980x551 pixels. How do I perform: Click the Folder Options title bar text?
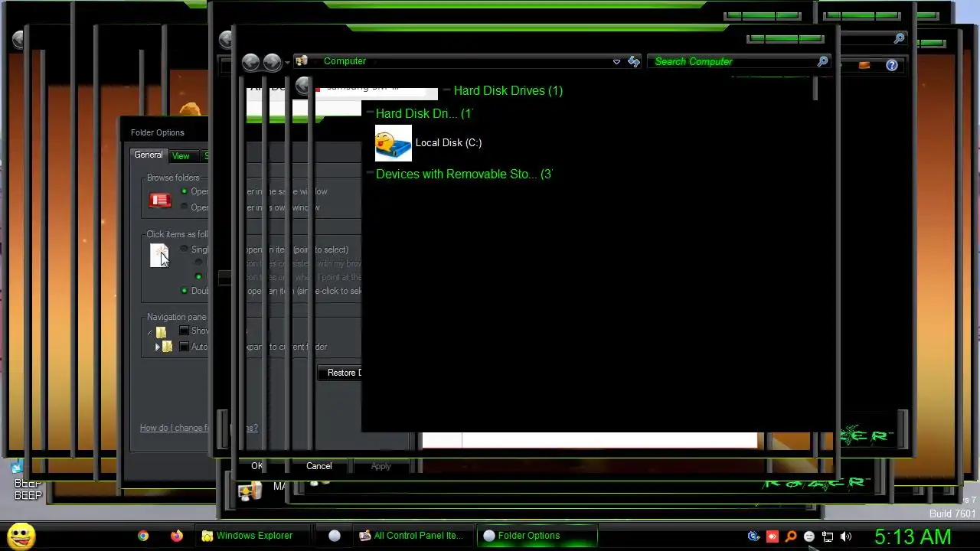(157, 132)
